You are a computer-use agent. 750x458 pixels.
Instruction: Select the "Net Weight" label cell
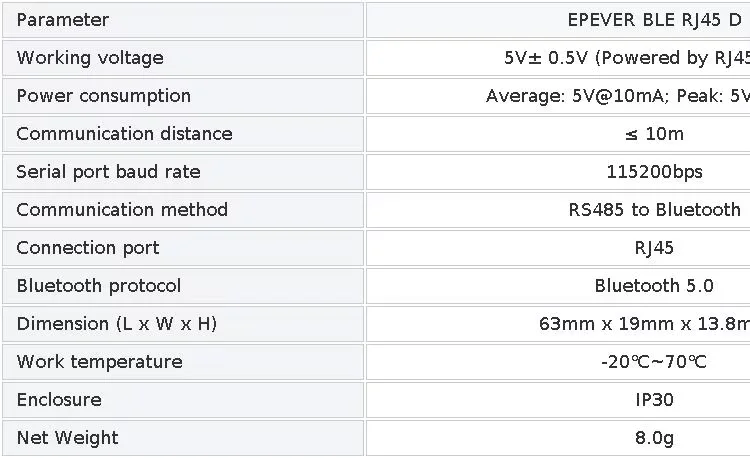pyautogui.click(x=67, y=438)
